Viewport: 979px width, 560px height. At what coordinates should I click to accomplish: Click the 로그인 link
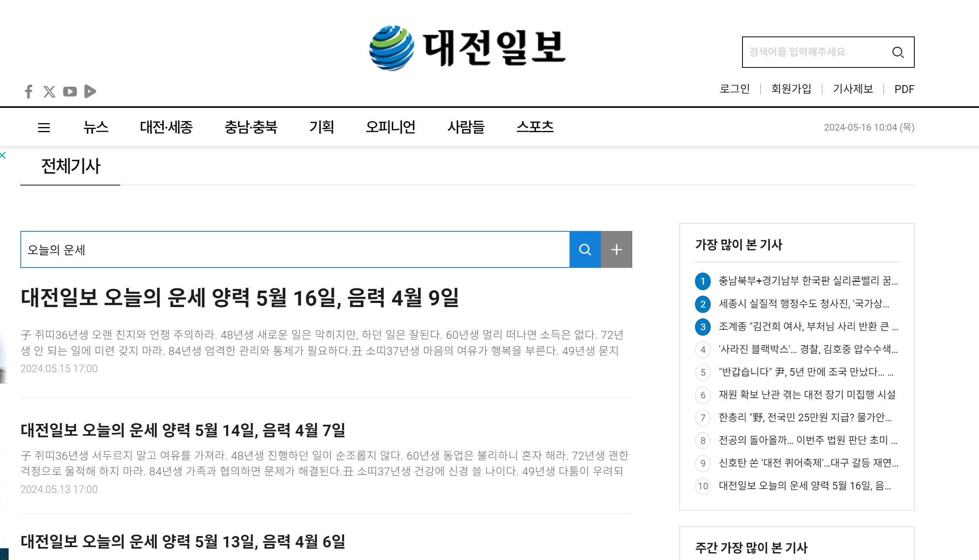pyautogui.click(x=734, y=89)
